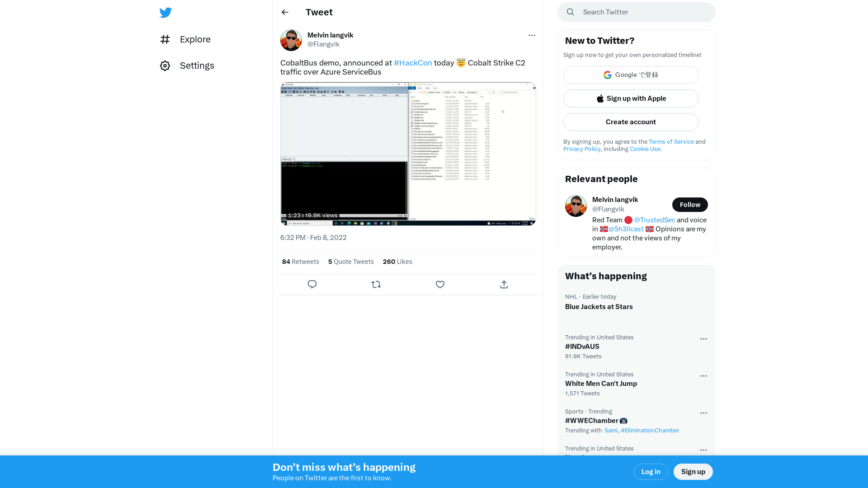
Task: Click the Create account button
Action: (631, 122)
